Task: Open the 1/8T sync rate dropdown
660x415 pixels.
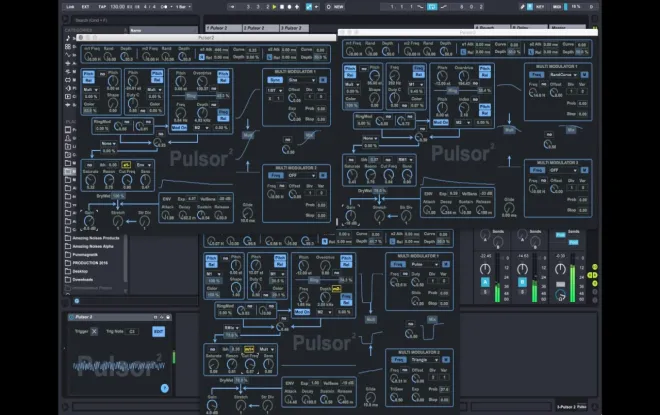Action: (x=275, y=90)
